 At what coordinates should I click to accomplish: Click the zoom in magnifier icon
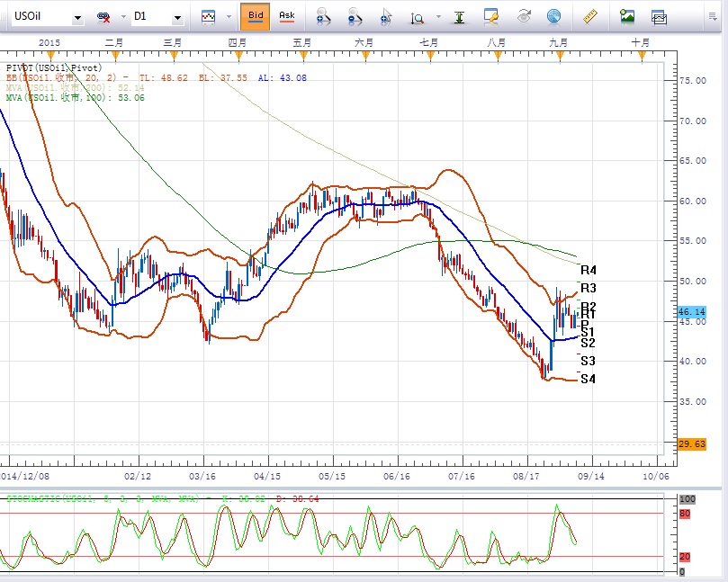pos(324,16)
